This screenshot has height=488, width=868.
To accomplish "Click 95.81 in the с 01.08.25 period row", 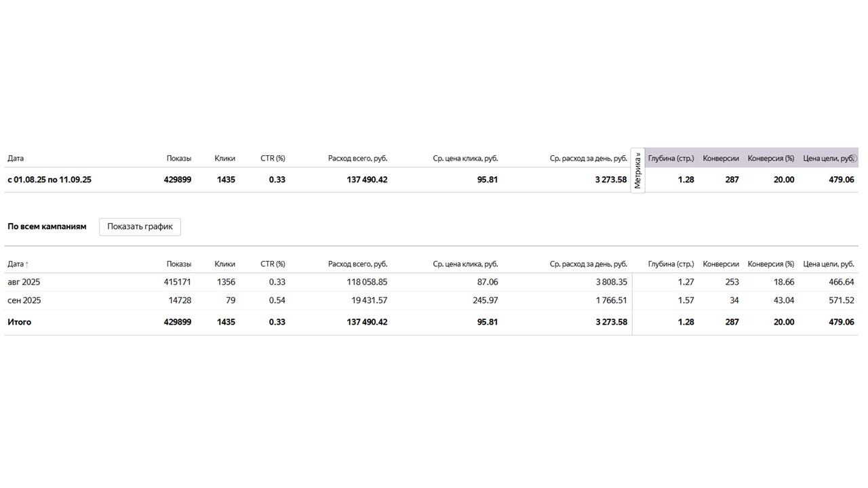I will pos(487,180).
